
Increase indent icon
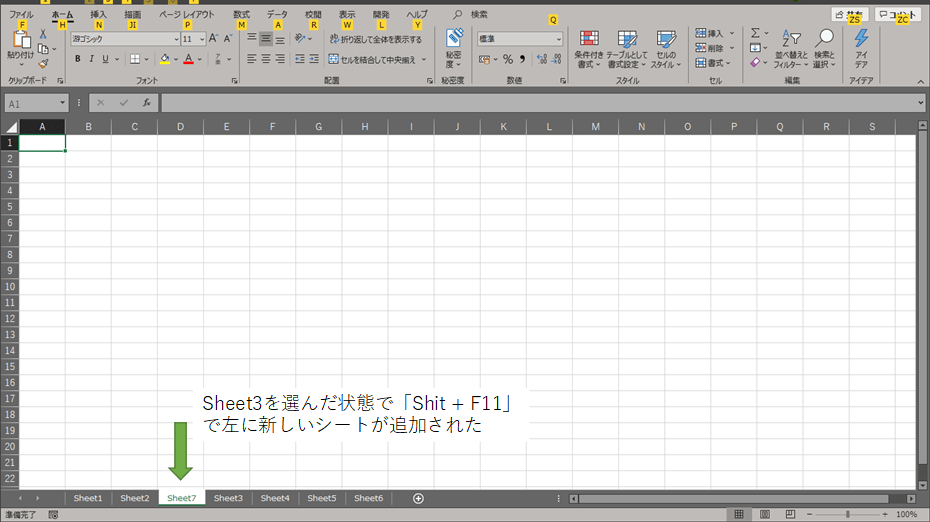pos(314,59)
